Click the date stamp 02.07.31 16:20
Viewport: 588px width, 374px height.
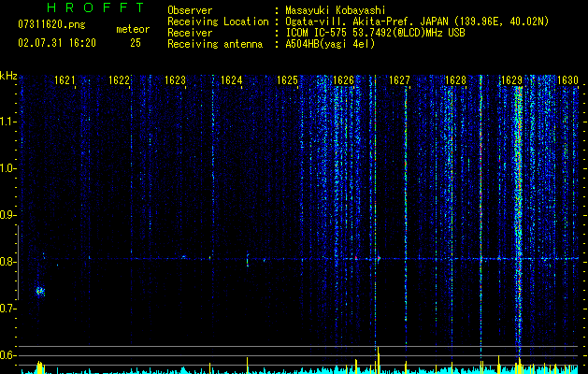[57, 43]
